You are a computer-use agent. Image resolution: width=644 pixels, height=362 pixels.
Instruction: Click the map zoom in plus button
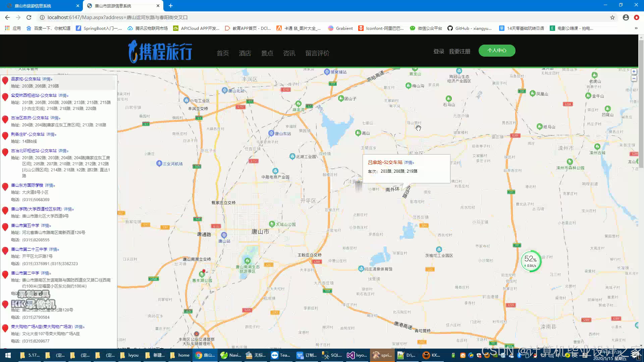point(634,71)
